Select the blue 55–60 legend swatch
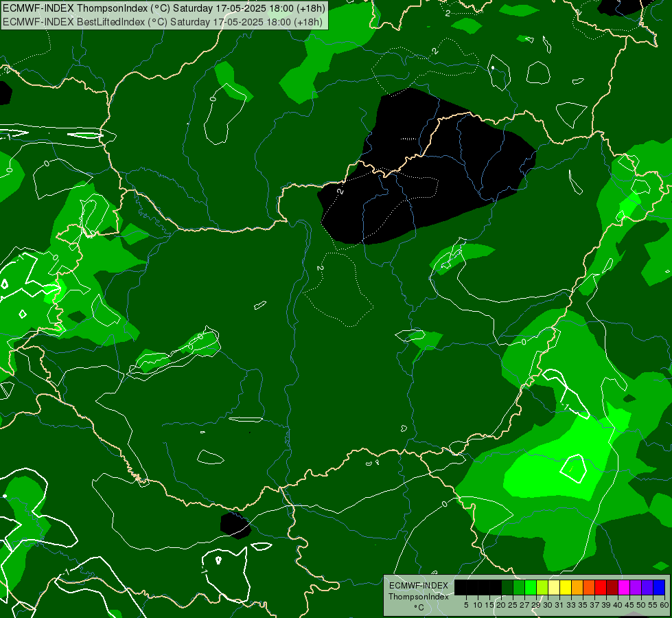Screen dimensions: 672x618 [x=659, y=587]
